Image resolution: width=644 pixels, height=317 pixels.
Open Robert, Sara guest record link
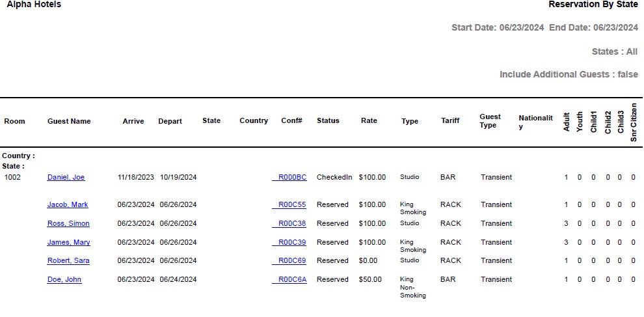tap(68, 260)
